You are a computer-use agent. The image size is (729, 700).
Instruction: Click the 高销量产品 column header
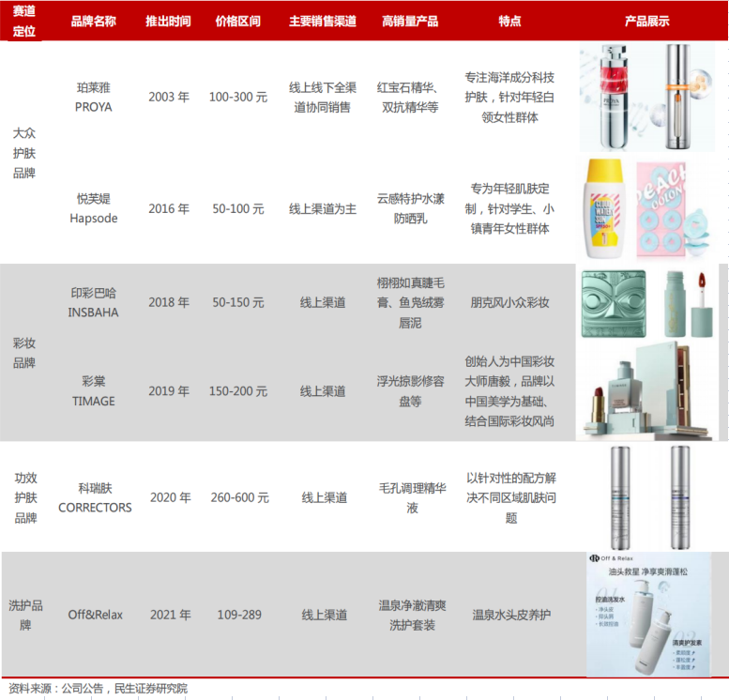pyautogui.click(x=410, y=21)
